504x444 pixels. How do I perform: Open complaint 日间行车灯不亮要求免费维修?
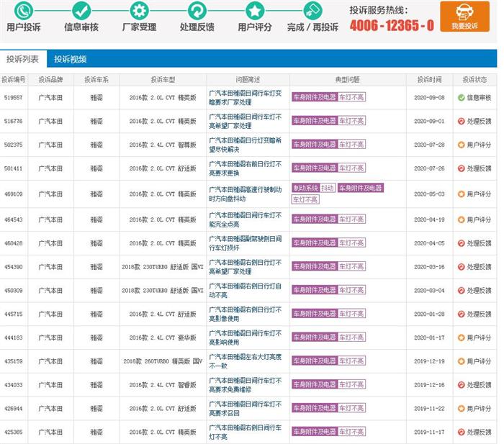pyautogui.click(x=246, y=384)
